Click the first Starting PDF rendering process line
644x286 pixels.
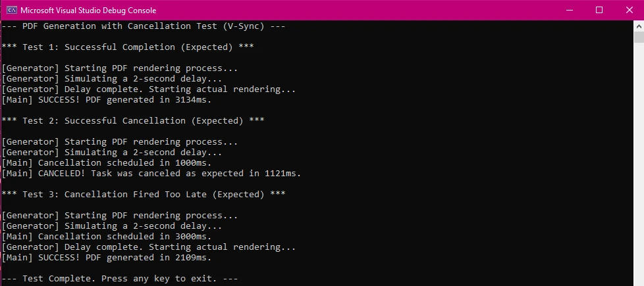120,68
